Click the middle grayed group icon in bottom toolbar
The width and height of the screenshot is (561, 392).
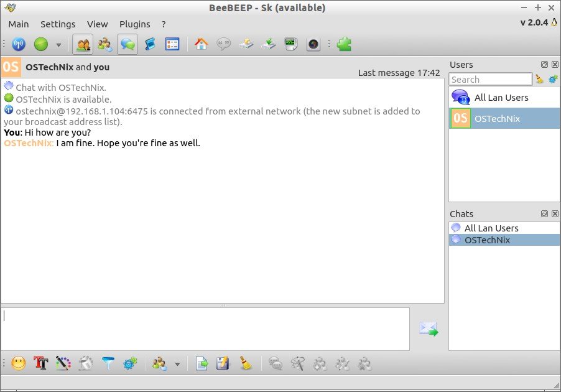(x=343, y=364)
